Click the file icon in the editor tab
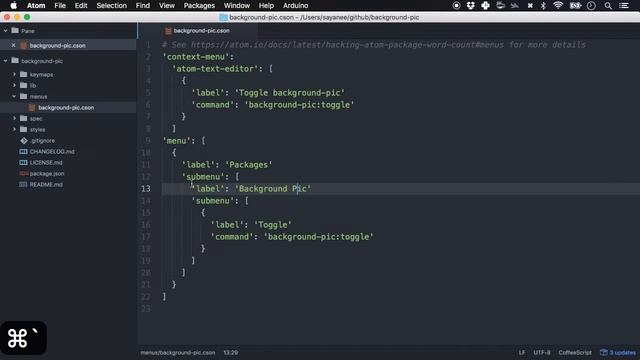 click(168, 31)
